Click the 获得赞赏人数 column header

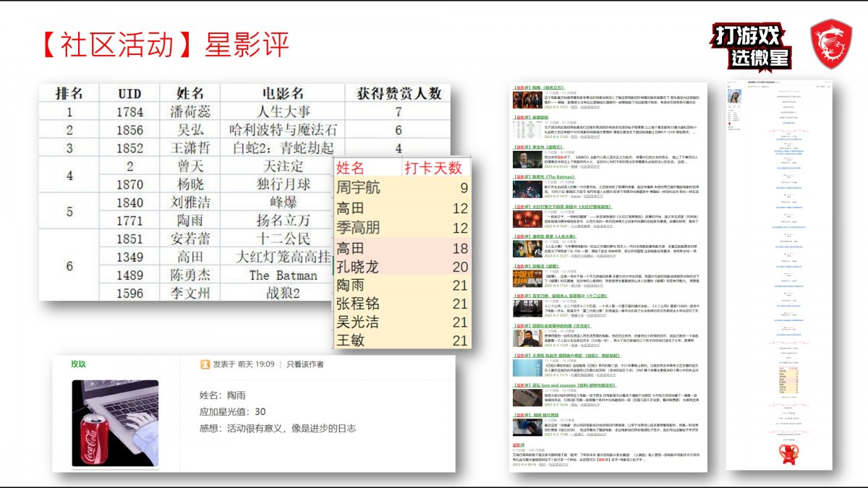[x=399, y=93]
